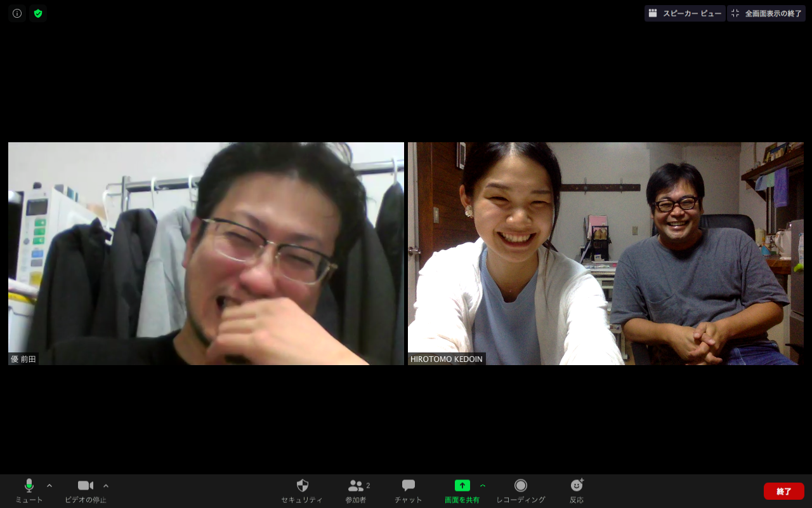Start recording with レコーディング
The image size is (812, 508).
click(x=521, y=491)
